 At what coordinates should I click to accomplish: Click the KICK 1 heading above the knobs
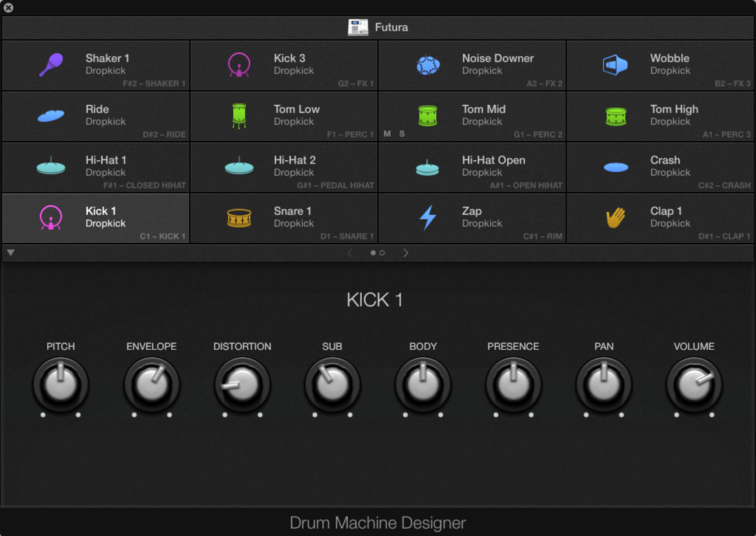[x=375, y=300]
